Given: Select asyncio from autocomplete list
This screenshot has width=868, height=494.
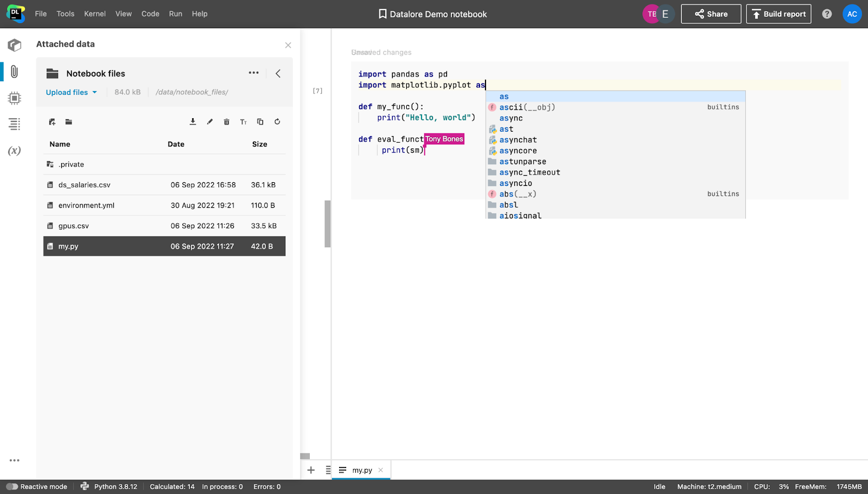Looking at the screenshot, I should coord(515,183).
